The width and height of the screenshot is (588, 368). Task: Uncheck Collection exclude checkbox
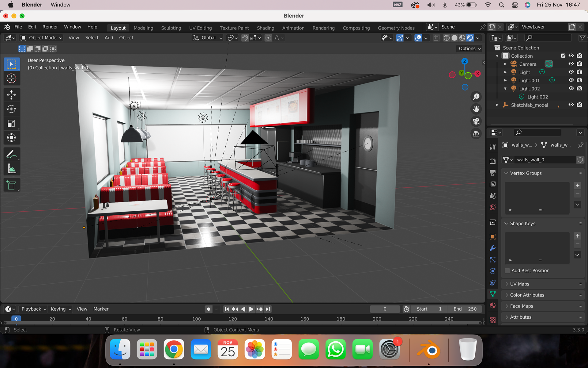pyautogui.click(x=563, y=56)
